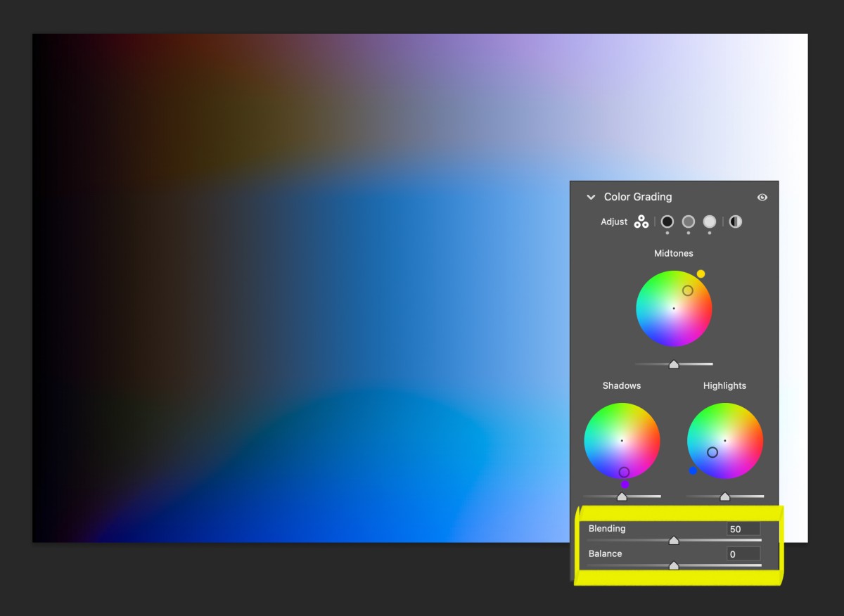Click the Balance slider thumb
Screen dimensions: 844x616
(x=673, y=565)
